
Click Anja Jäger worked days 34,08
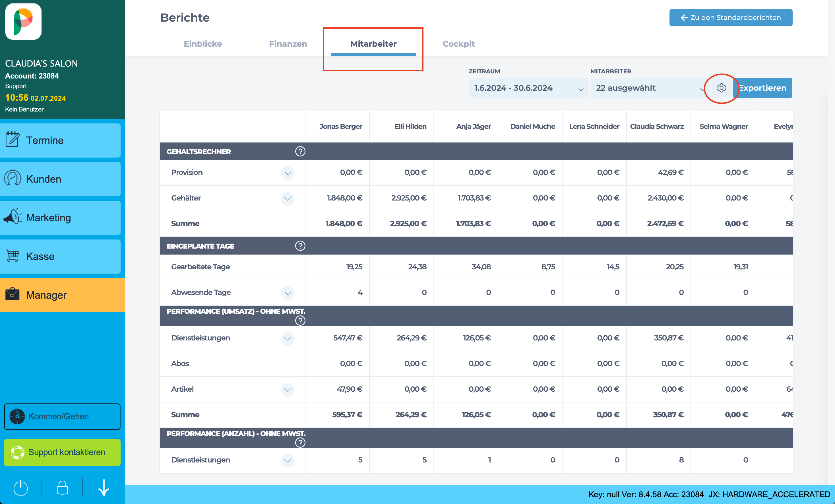(481, 267)
